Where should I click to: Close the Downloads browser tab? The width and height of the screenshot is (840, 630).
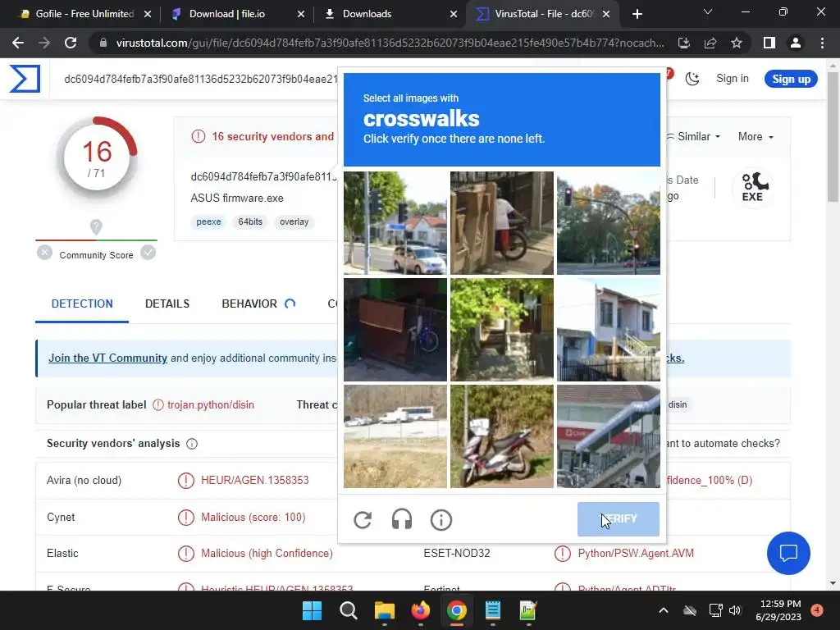tap(453, 14)
